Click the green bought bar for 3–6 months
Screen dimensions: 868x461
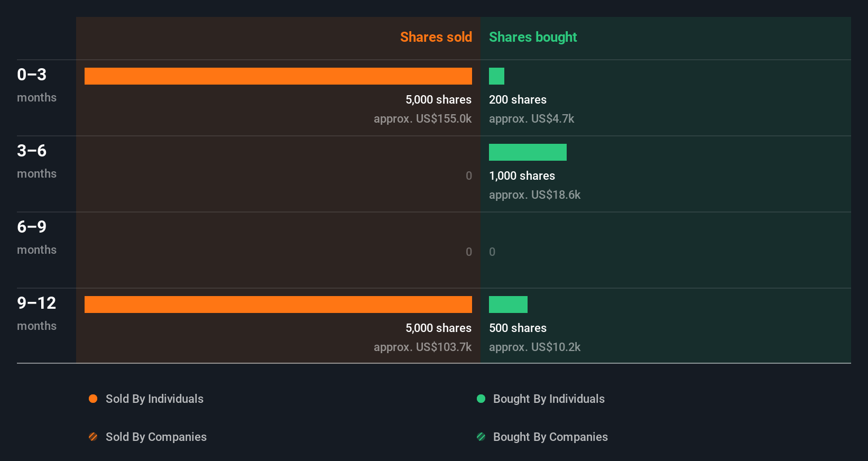(x=528, y=152)
